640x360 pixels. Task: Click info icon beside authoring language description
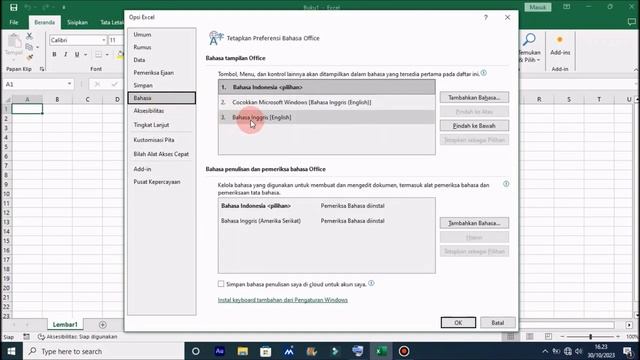[506, 184]
